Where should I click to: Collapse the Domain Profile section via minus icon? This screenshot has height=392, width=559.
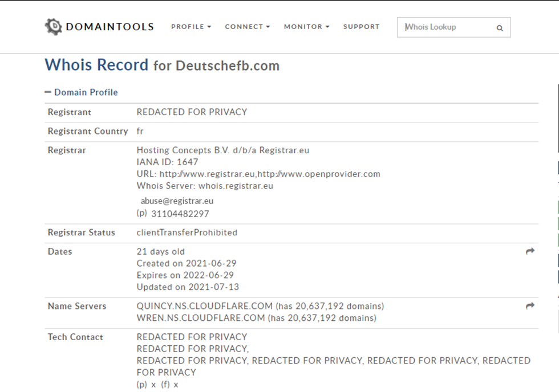pos(48,92)
